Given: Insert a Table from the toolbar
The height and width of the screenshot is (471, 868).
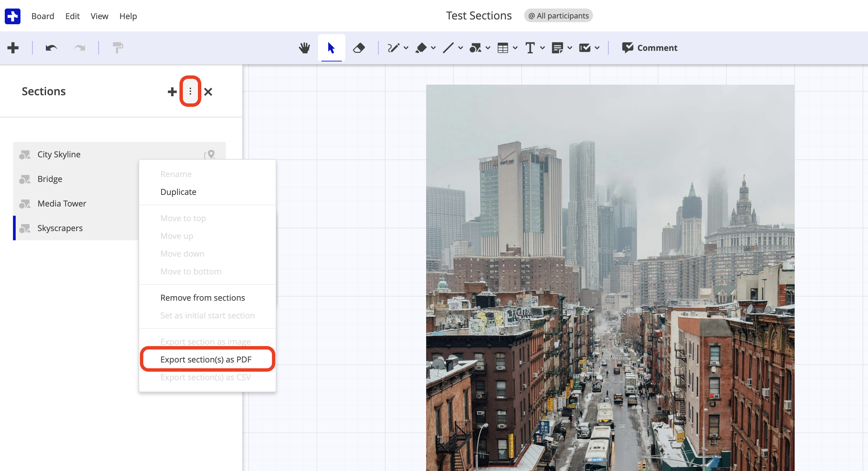Looking at the screenshot, I should point(503,48).
